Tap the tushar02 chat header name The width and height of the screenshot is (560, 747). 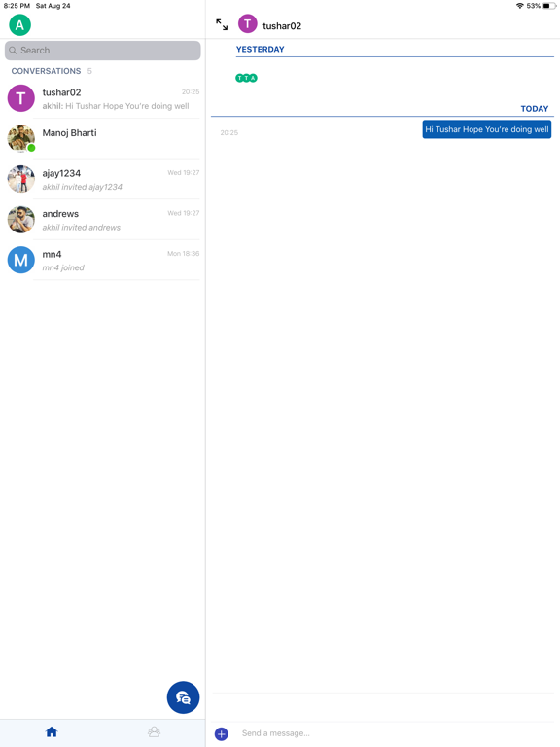click(282, 26)
